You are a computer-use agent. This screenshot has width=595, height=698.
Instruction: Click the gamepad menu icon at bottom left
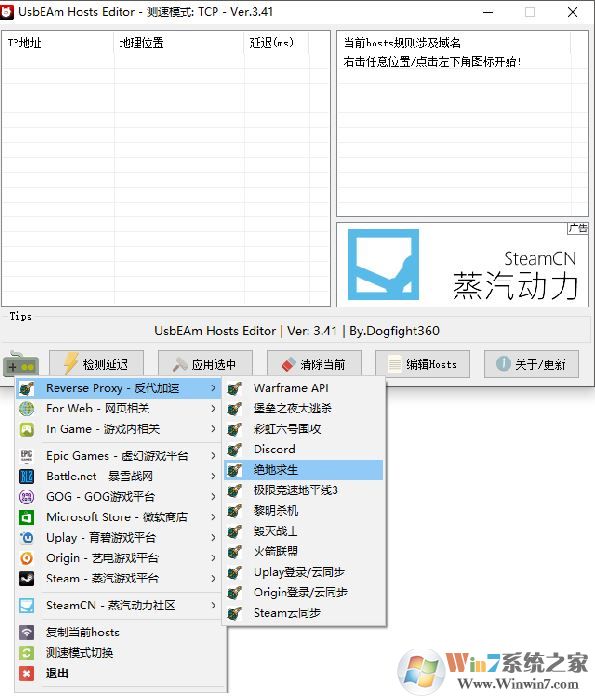[x=21, y=365]
